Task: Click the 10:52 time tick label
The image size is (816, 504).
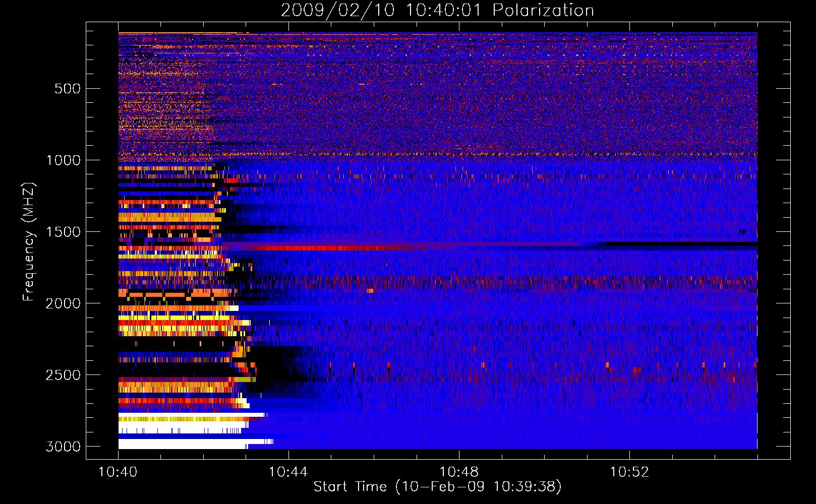Action: click(x=629, y=472)
